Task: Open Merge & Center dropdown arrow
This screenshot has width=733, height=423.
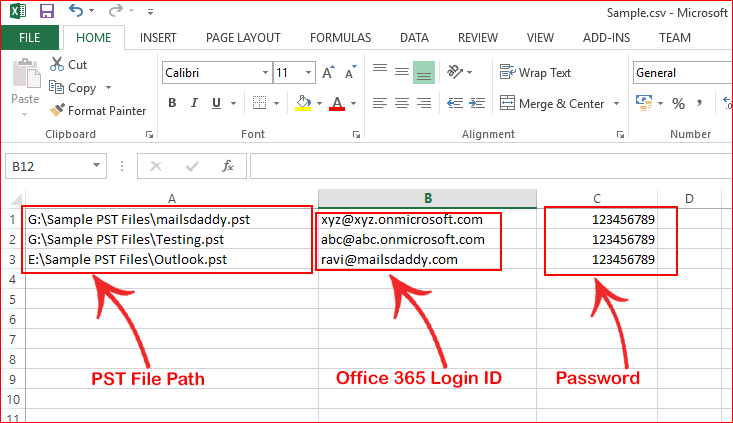Action: 617,103
